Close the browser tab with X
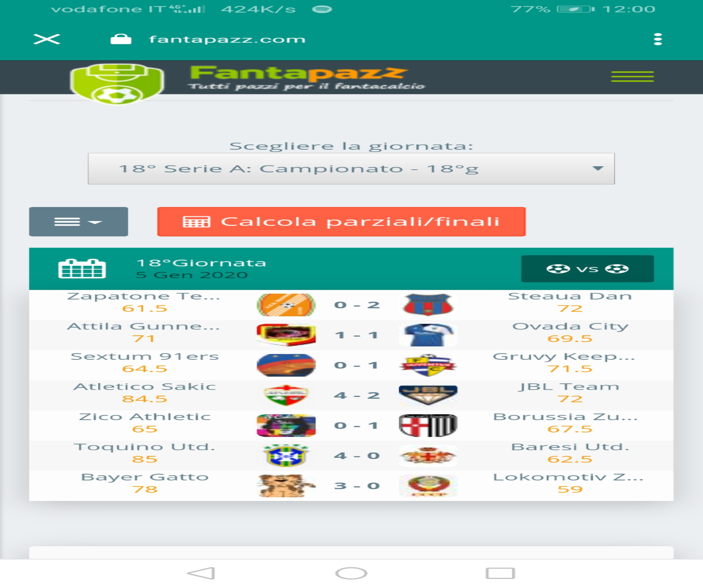703x588 pixels. pos(47,39)
